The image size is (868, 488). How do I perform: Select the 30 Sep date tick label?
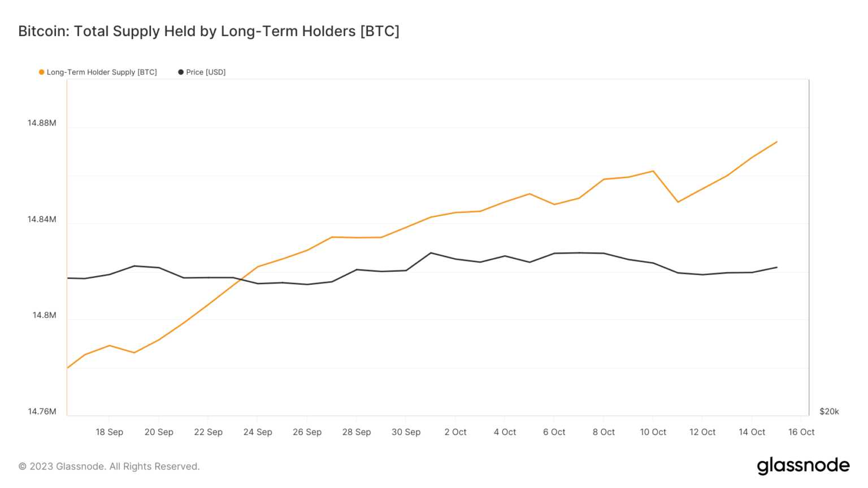pyautogui.click(x=406, y=432)
